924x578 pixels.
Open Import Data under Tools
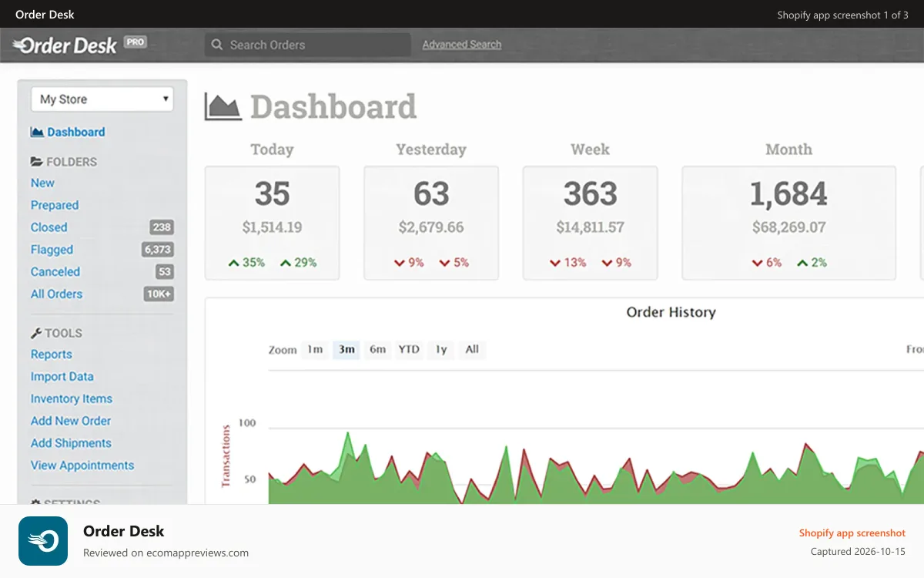tap(62, 377)
